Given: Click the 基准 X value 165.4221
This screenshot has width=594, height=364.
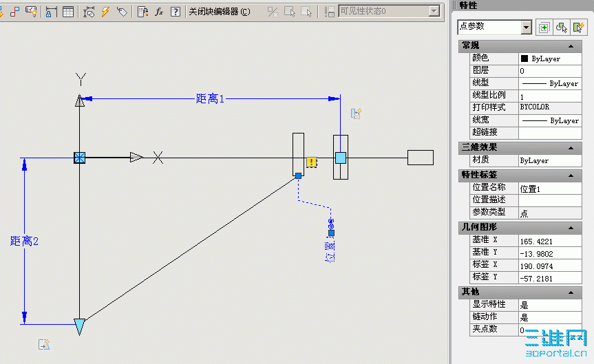Looking at the screenshot, I should [550, 241].
